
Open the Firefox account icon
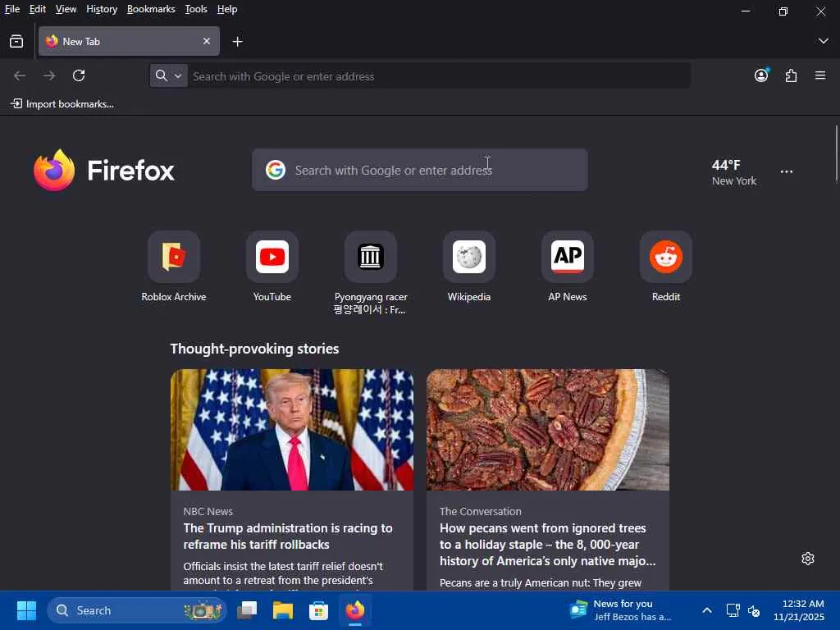coord(761,75)
